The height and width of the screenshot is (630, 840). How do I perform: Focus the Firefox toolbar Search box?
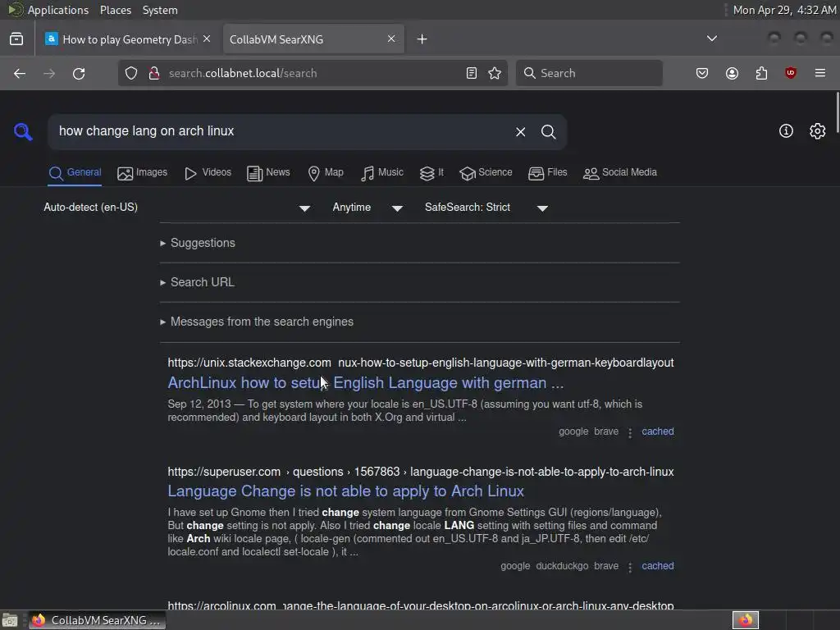589,73
